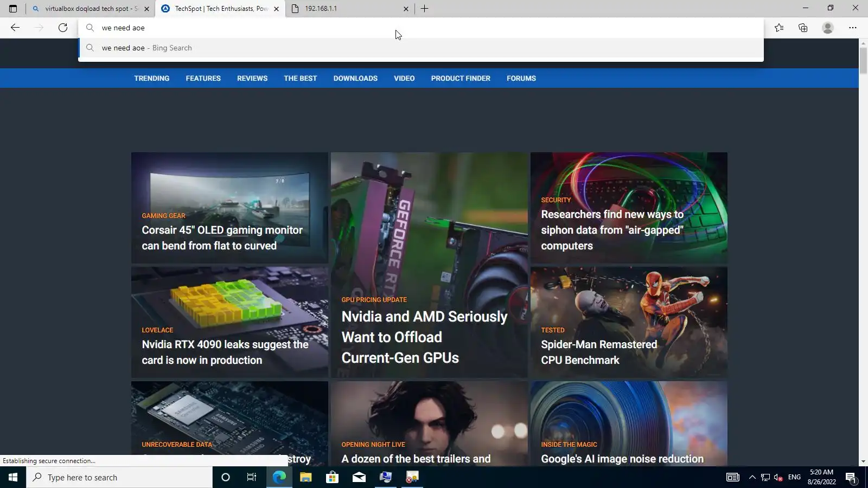Close the virtualbox search tab
This screenshot has width=868, height=488.
click(x=146, y=9)
